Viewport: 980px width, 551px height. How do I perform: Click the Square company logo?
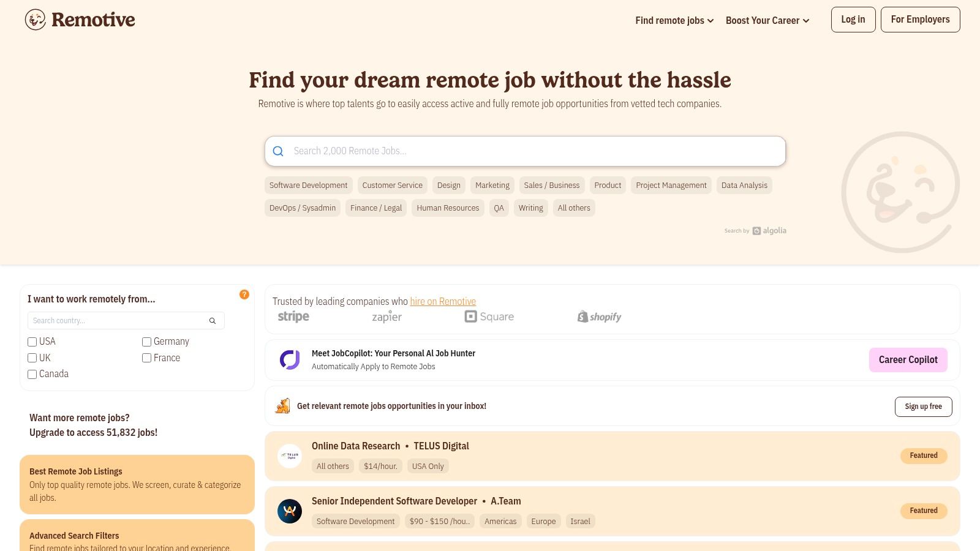pos(489,317)
